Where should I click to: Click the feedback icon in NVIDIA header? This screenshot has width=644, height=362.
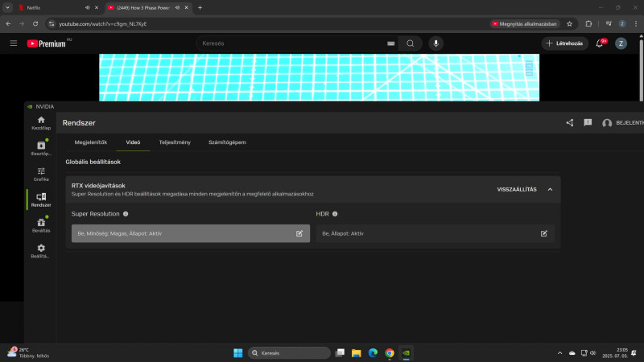[x=588, y=123]
